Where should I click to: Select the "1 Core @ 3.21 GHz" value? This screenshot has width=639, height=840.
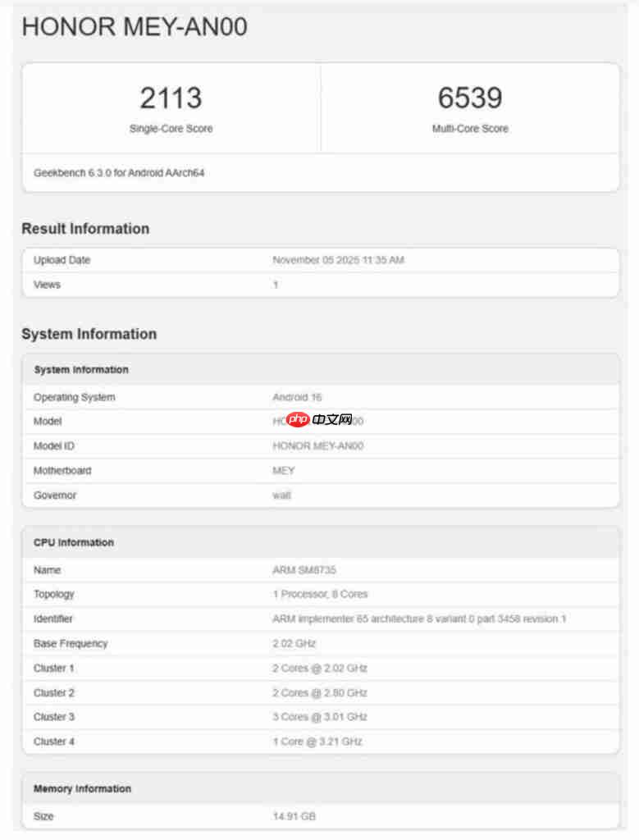[x=317, y=742]
